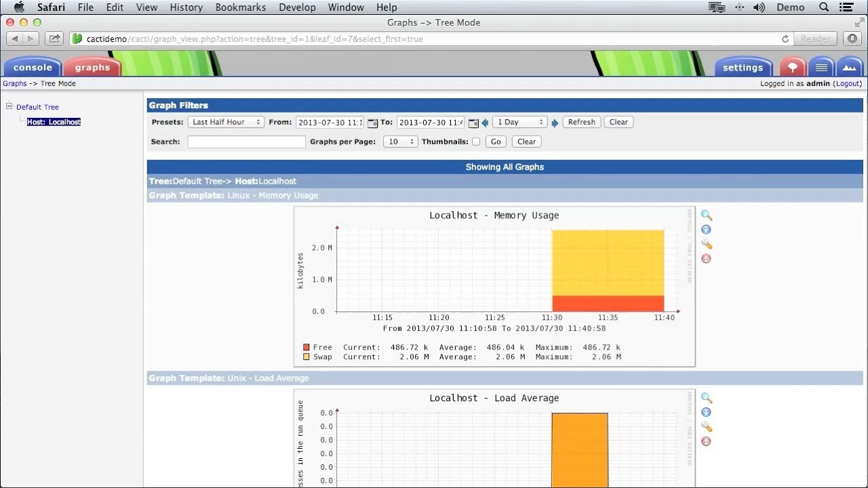The height and width of the screenshot is (488, 868).
Task: Open the To date calendar picker
Action: [x=473, y=123]
